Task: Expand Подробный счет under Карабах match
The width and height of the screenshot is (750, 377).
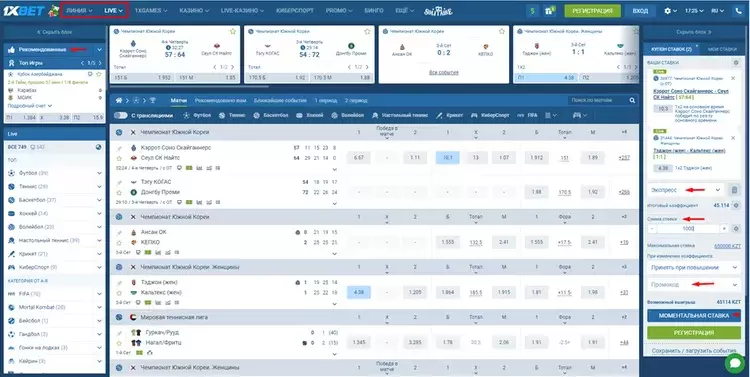Action: coord(30,105)
